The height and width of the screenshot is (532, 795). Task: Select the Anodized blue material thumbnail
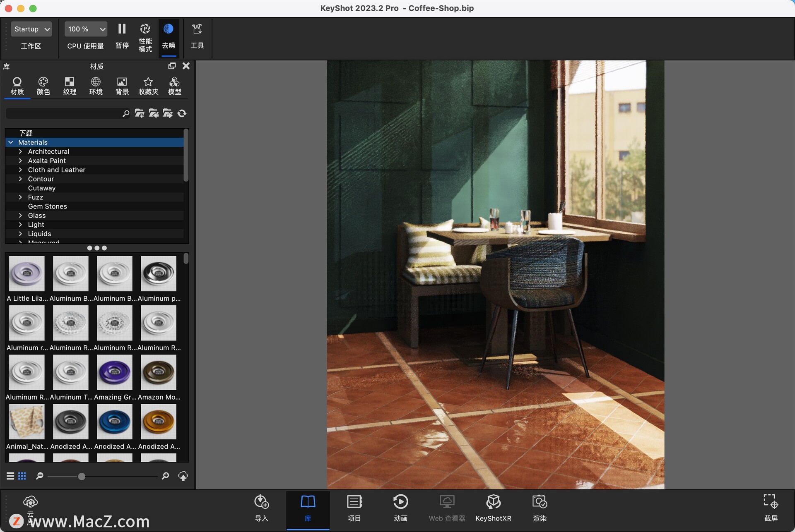pos(114,422)
